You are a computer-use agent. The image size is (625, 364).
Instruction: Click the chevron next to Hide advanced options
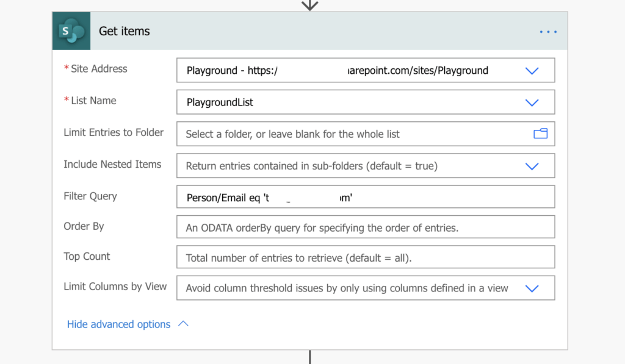coord(182,324)
